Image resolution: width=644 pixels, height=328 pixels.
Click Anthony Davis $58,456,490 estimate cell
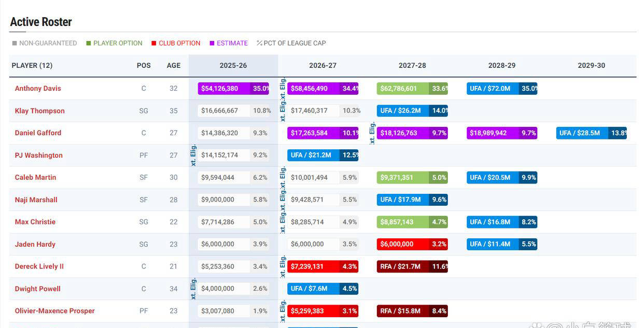pos(323,89)
